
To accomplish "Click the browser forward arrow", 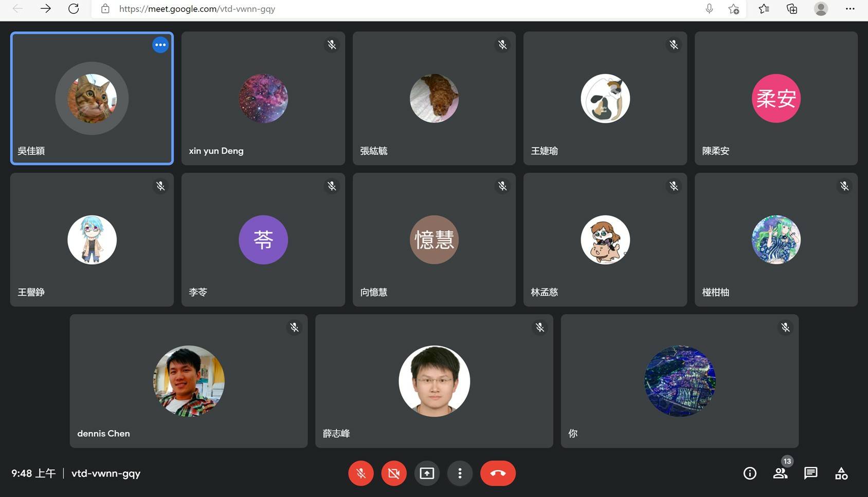I will pos(46,9).
